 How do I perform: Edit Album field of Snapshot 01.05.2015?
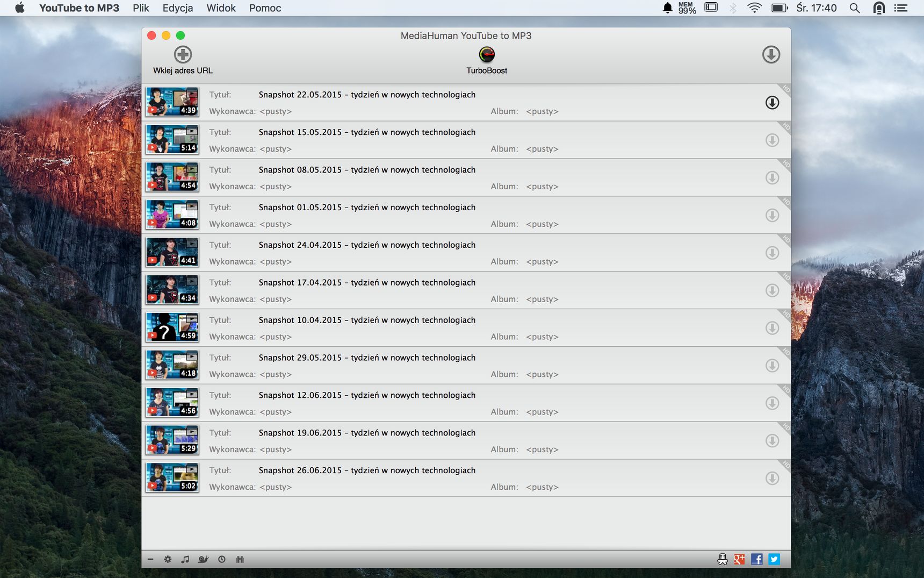tap(542, 224)
